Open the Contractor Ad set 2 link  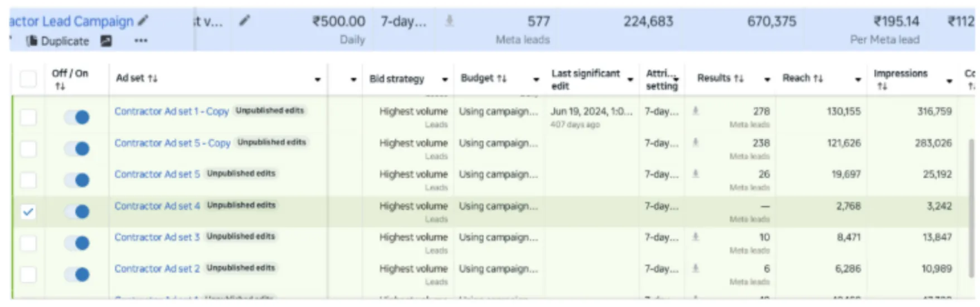(157, 269)
